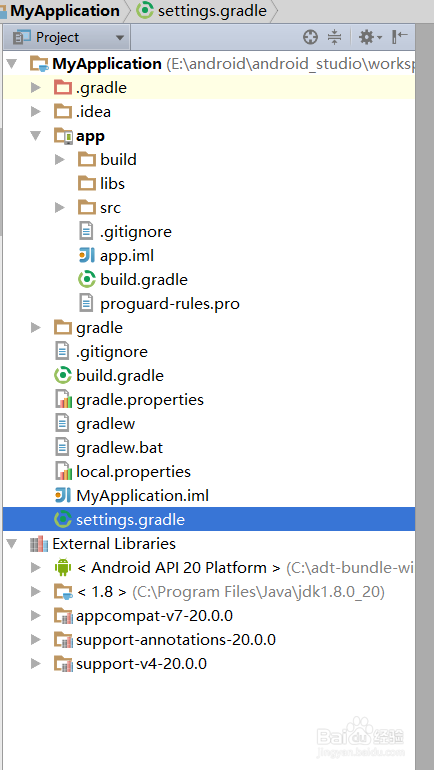Viewport: 434px width, 770px height.
Task: Hide the Project tool window
Action: click(400, 36)
